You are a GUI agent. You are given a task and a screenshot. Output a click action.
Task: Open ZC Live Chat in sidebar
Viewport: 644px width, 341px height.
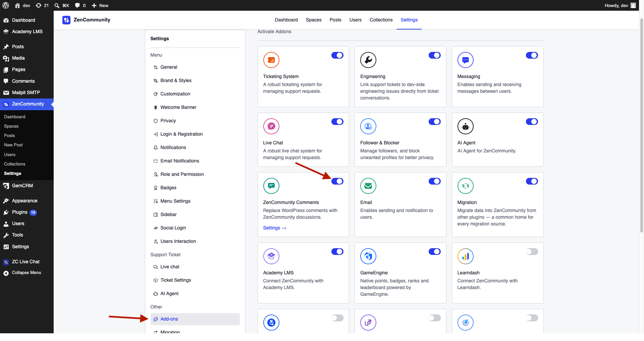(x=27, y=262)
